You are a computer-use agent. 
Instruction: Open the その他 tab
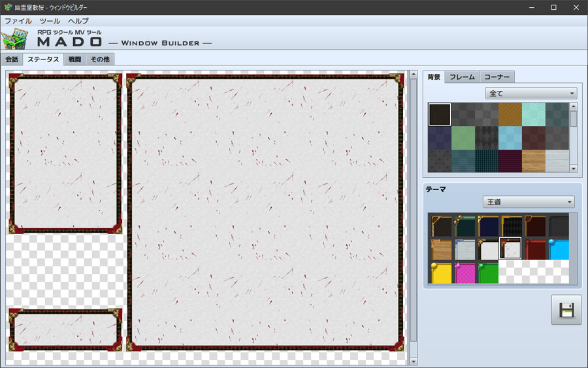[100, 59]
